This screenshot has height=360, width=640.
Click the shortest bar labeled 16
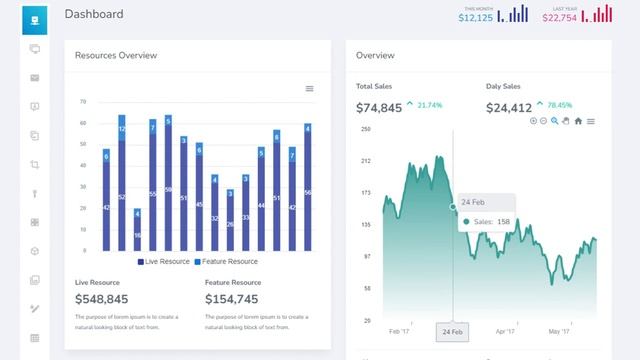(x=137, y=235)
